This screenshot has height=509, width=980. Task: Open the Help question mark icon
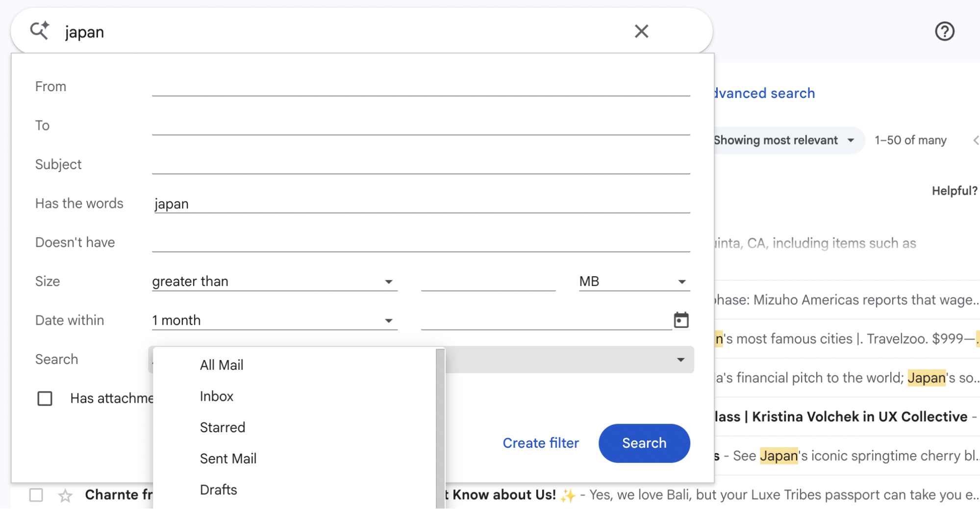(x=944, y=31)
